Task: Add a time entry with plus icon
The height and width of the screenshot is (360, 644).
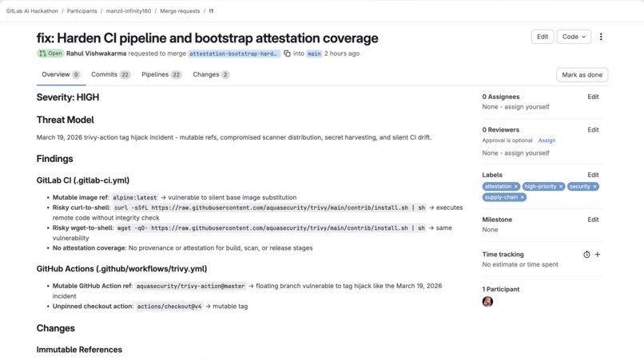Action: point(598,255)
